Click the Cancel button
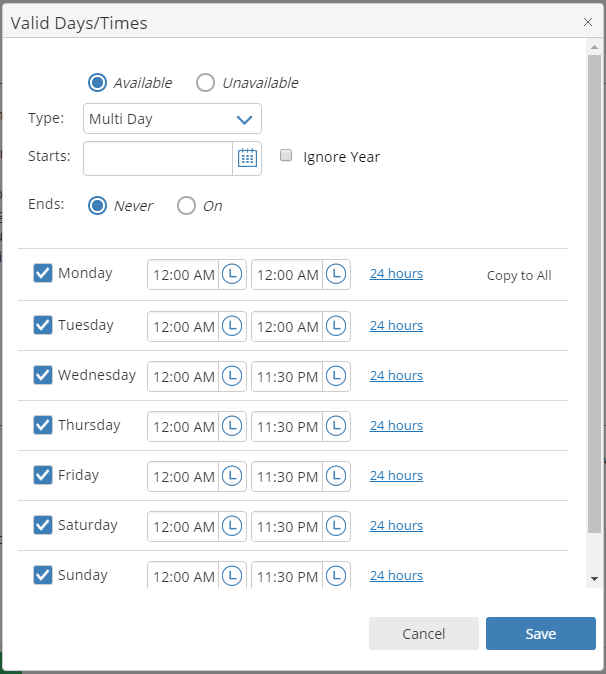 423,634
